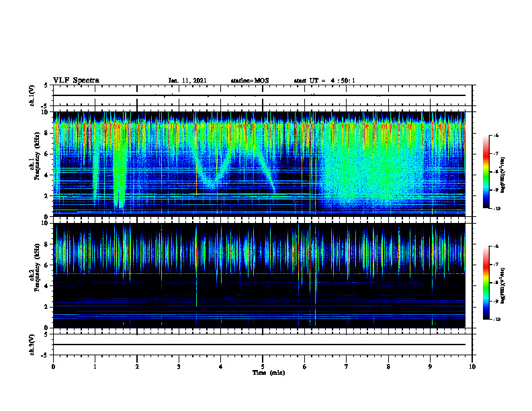Screen dimensions: 532x411
Task: Click the time axis tick label "5"
Action: coord(263,366)
